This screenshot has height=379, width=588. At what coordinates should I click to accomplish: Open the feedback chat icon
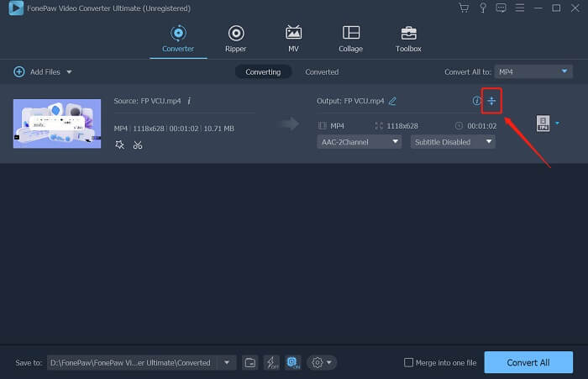coord(501,8)
